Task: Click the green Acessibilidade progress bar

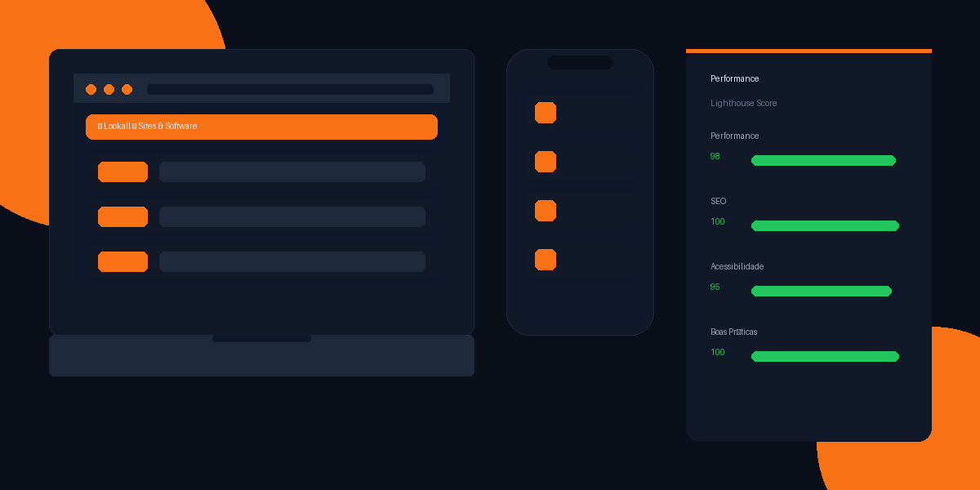Action: tap(821, 291)
